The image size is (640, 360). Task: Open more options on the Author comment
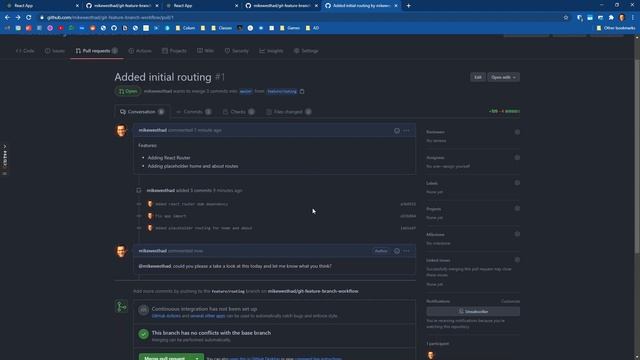click(407, 251)
